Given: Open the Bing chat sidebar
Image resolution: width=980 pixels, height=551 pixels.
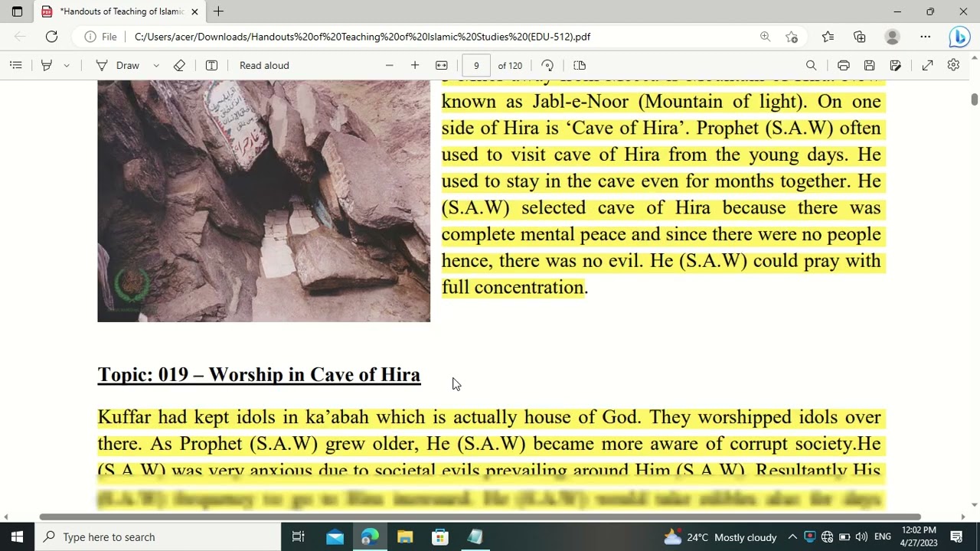Looking at the screenshot, I should tap(959, 37).
